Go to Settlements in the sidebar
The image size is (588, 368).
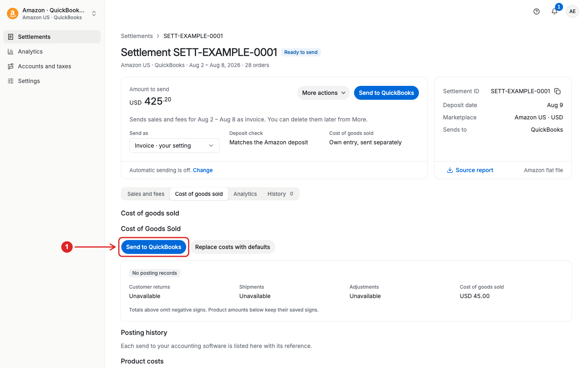[52, 37]
